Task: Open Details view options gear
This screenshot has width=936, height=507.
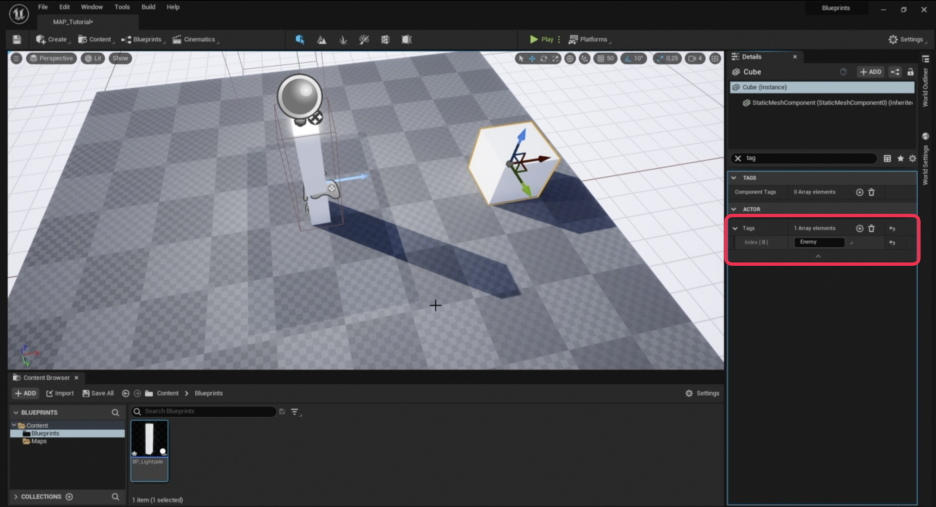Action: [x=913, y=158]
